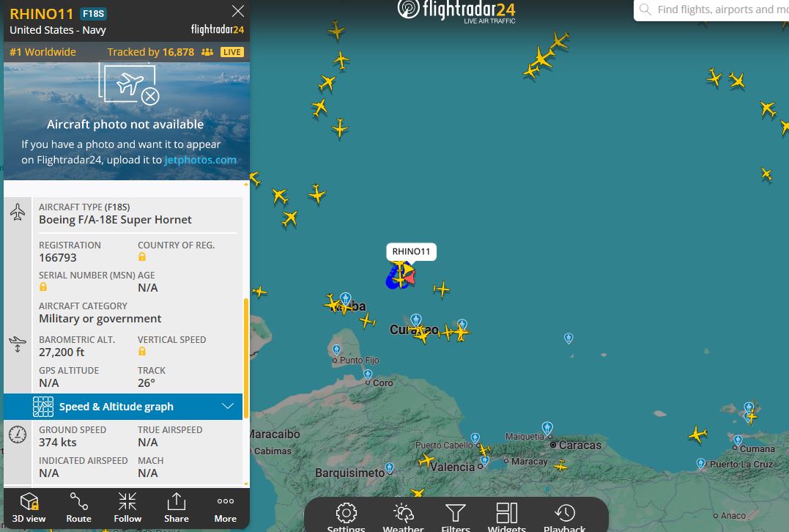Open the More options menu
Screen dimensions: 789x532
[225, 508]
